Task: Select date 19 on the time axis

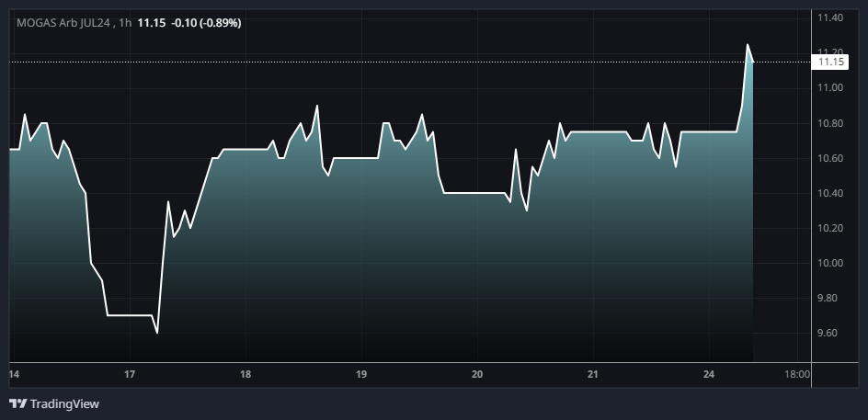Action: tap(361, 375)
